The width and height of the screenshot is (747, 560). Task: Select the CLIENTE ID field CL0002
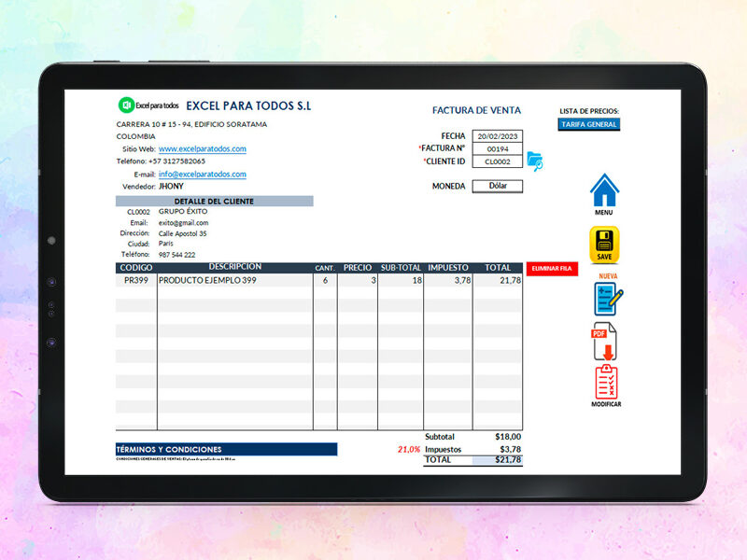[x=498, y=161]
